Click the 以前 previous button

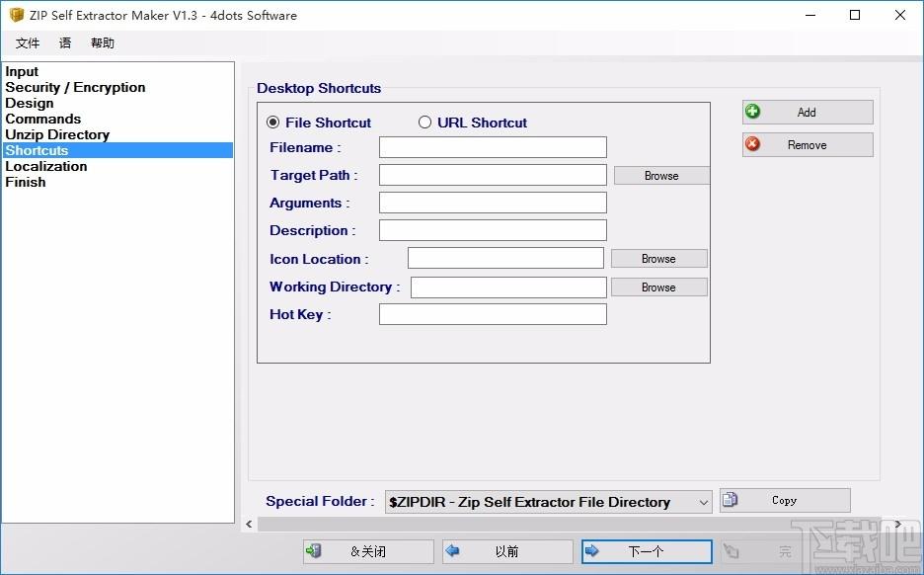point(507,551)
